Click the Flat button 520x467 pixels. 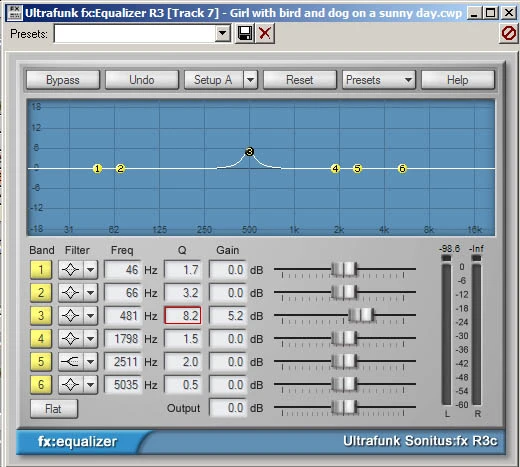click(54, 409)
